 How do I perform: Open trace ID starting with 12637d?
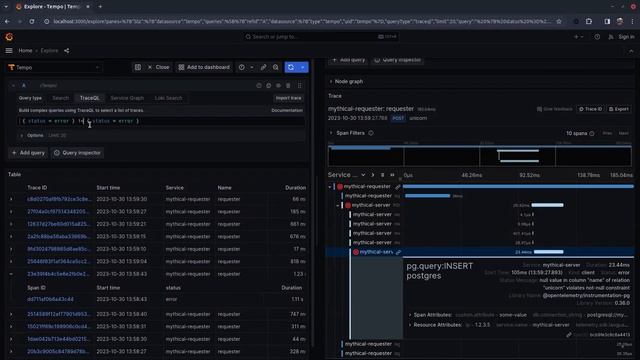tap(58, 224)
